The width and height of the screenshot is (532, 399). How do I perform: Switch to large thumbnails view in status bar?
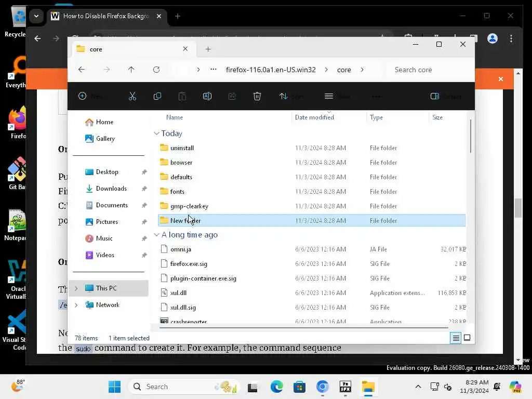coord(467,338)
